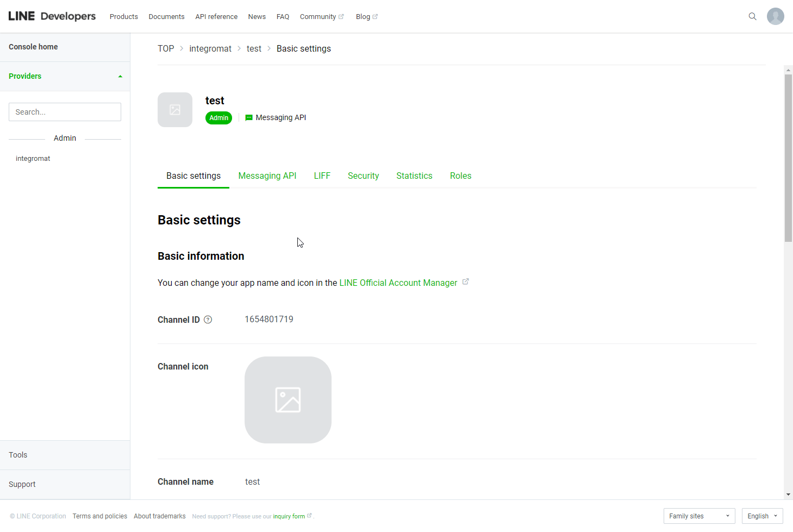Switch to the Messaging API tab

[x=267, y=176]
